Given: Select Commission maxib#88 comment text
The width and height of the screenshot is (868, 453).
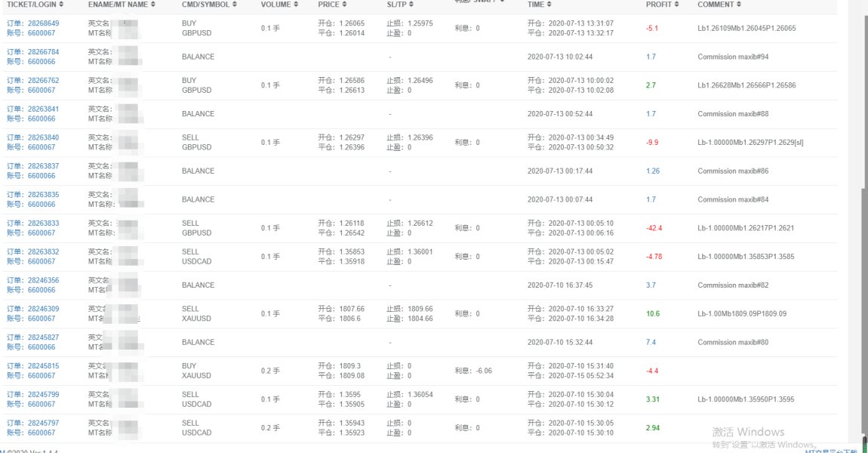Looking at the screenshot, I should (733, 114).
